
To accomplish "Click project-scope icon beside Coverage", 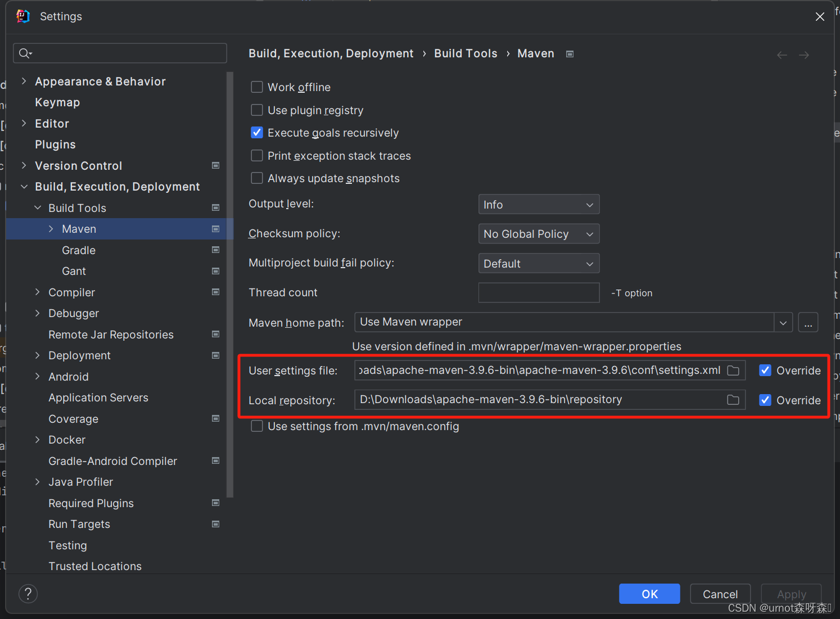I will (x=215, y=418).
